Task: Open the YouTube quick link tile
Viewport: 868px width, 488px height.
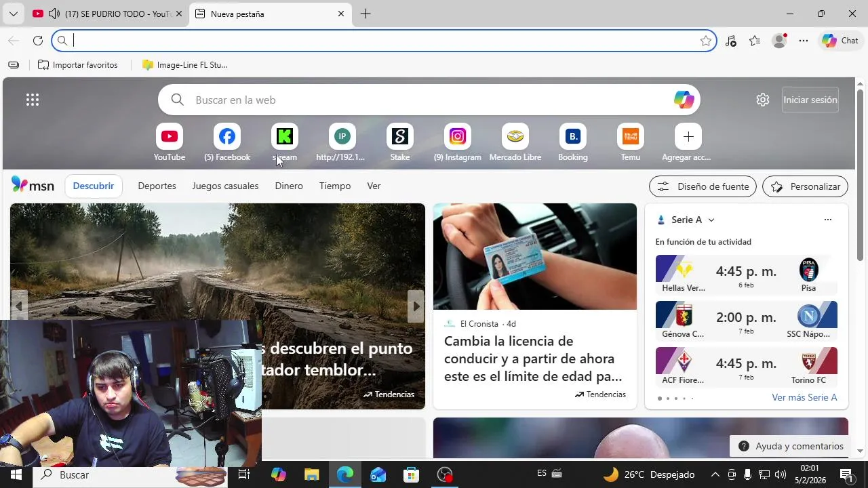Action: click(170, 143)
